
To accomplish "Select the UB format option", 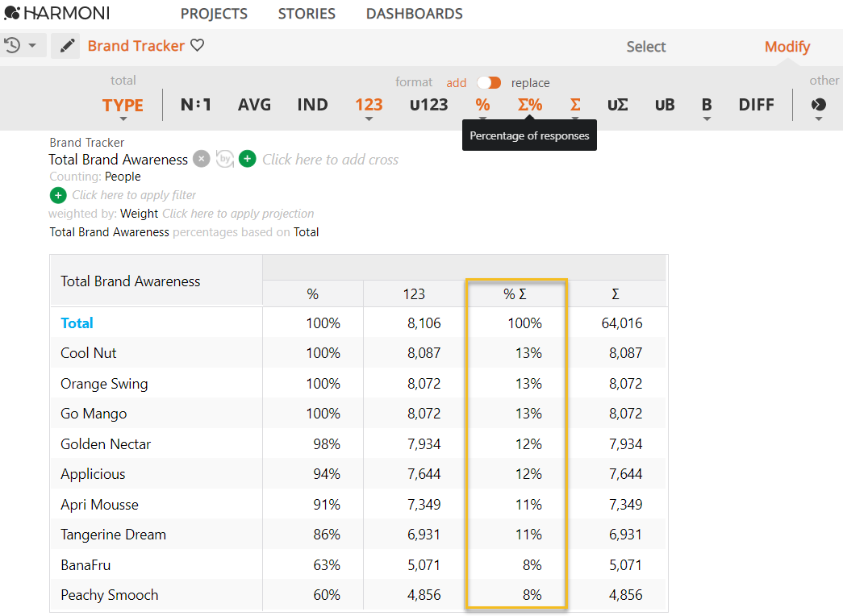I will pyautogui.click(x=665, y=105).
